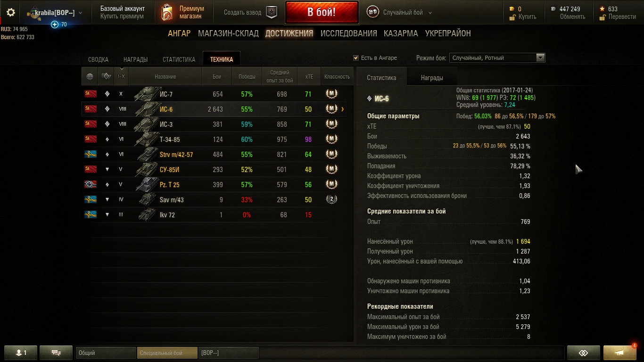Open the settings gear menu
Viewport: 644px width, 362px height.
tap(11, 13)
